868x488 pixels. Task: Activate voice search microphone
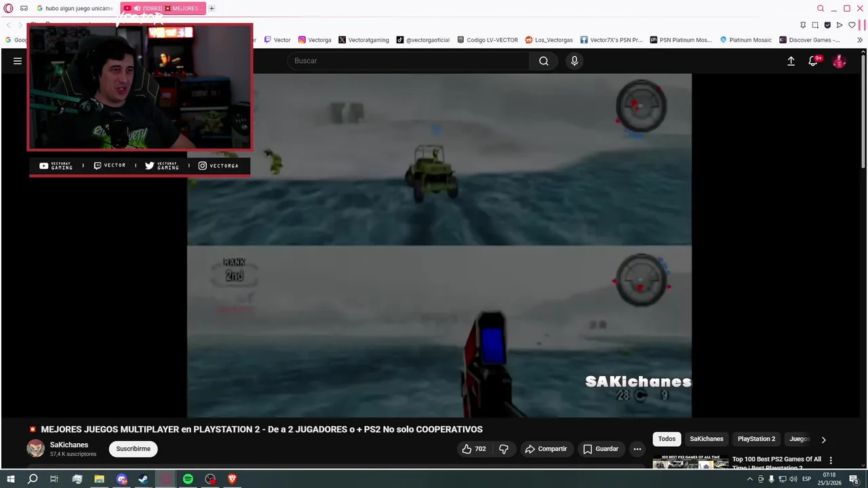(x=574, y=61)
